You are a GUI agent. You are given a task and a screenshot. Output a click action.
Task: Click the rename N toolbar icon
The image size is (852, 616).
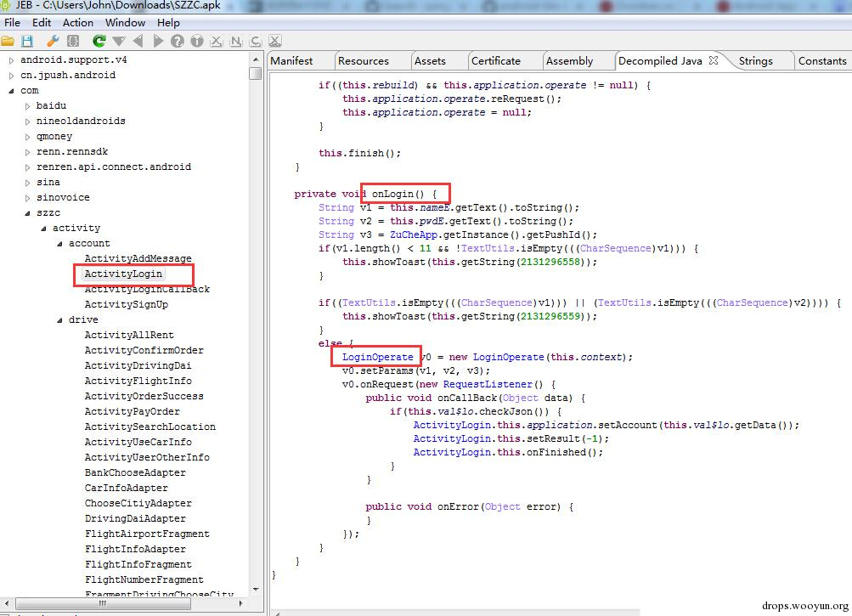click(x=236, y=41)
